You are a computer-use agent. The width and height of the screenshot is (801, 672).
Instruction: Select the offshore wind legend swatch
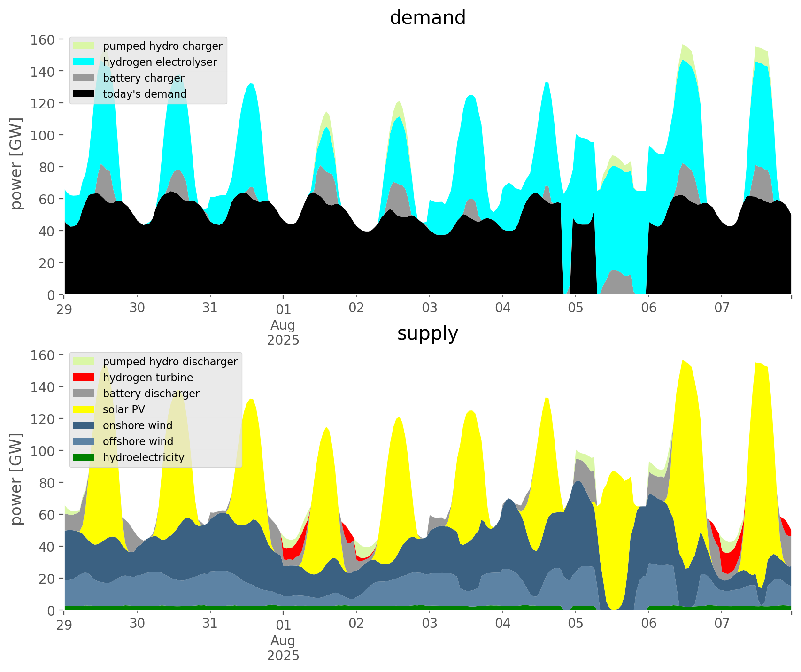[85, 441]
